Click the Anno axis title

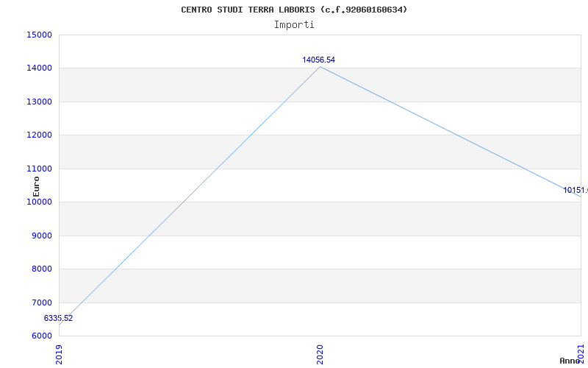570,361
